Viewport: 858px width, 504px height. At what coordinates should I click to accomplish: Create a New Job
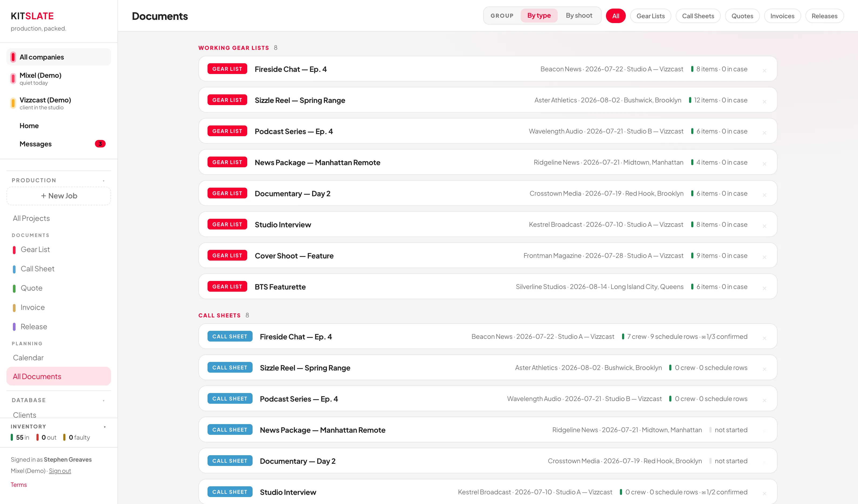click(58, 196)
